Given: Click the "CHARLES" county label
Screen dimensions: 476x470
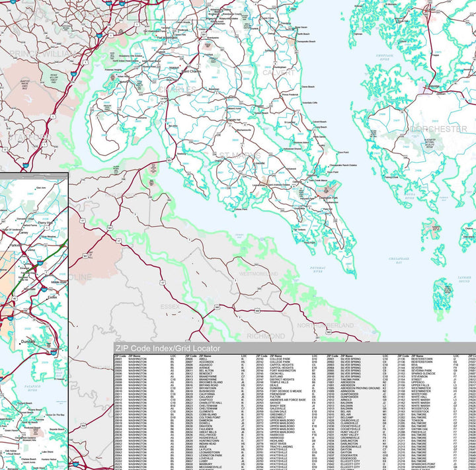Looking at the screenshot, I should click(177, 89).
